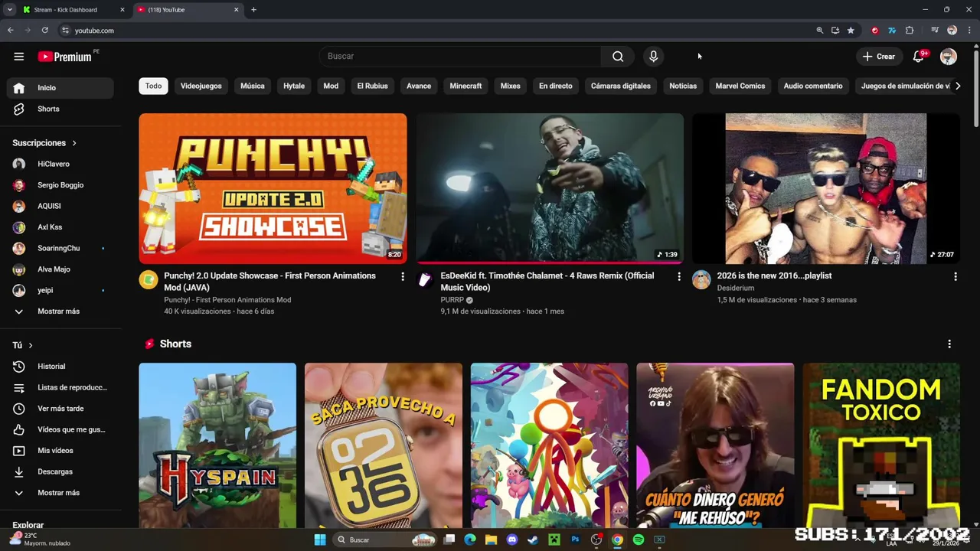Click the Punchy! channel avatar
Viewport: 980px width, 551px height.
pos(148,280)
